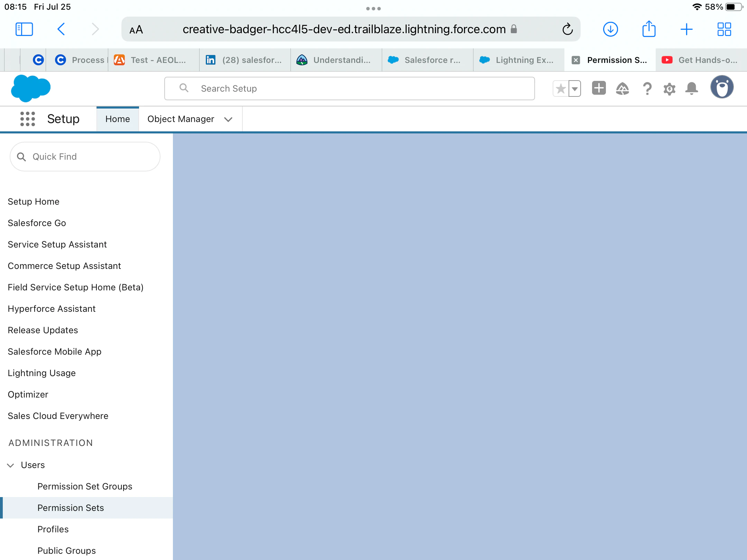
Task: Switch to the Home setup tab
Action: [x=118, y=119]
